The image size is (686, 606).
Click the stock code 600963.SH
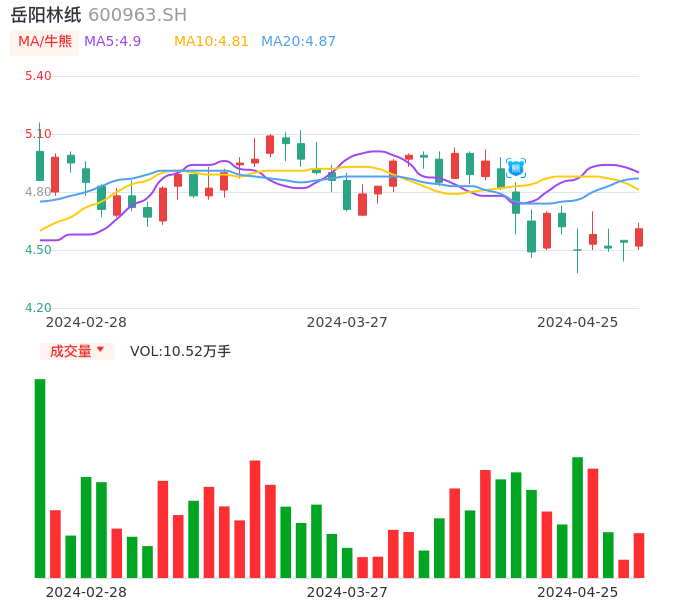137,15
